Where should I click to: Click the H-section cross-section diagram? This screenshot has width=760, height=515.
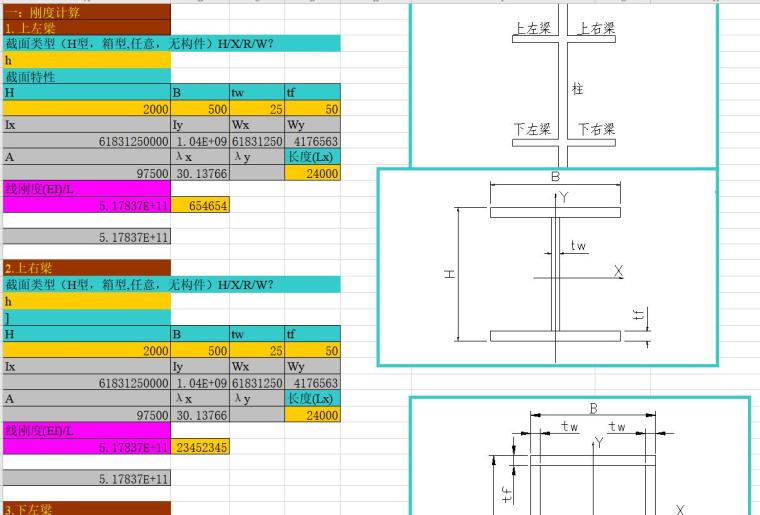548,267
